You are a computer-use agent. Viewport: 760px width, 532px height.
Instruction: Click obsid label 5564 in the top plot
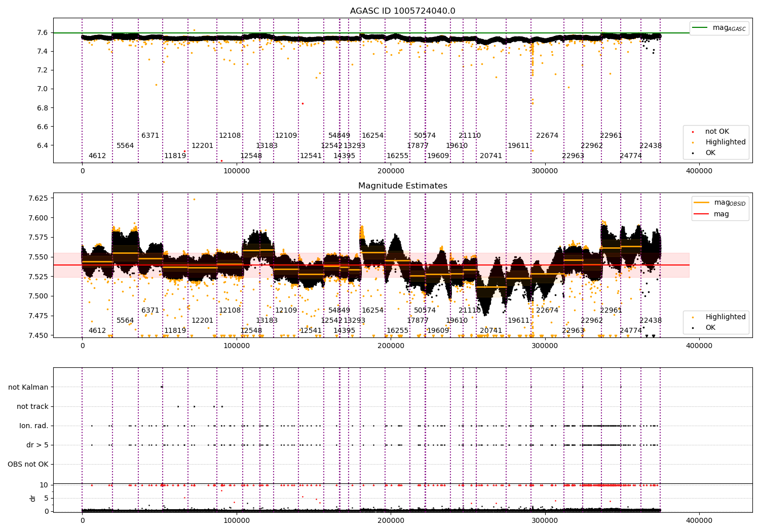[x=125, y=145]
